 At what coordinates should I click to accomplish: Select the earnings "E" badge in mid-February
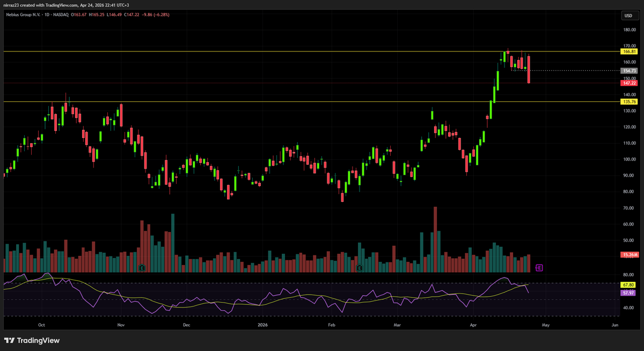[x=358, y=267]
